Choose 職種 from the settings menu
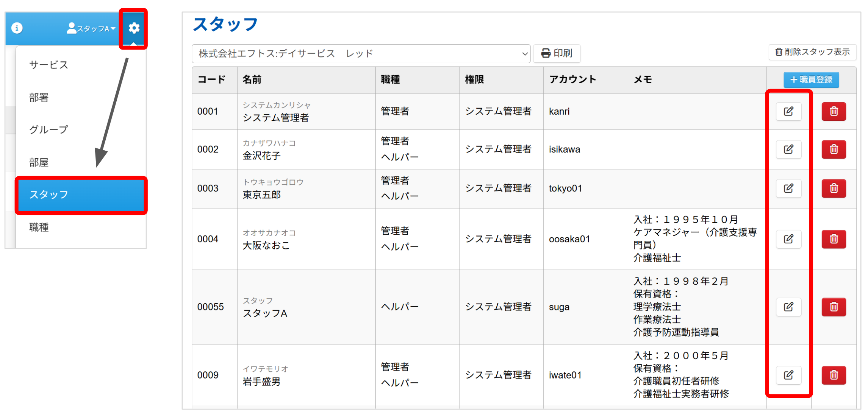 [39, 227]
